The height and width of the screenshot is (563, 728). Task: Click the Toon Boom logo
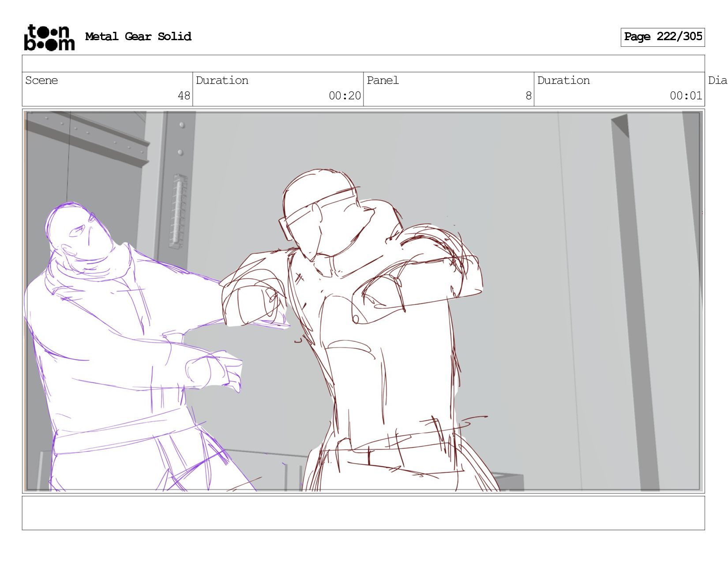coord(49,37)
